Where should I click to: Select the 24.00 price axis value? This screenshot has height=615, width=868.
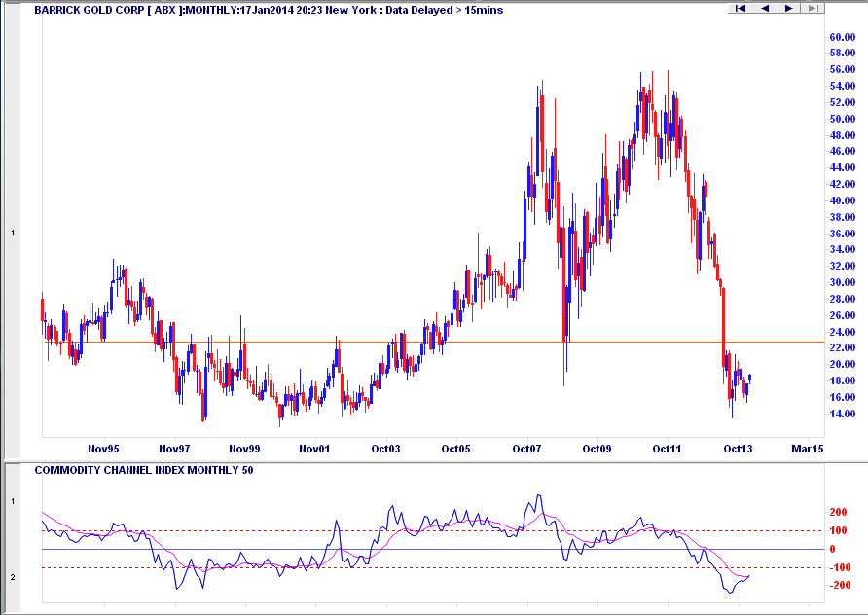(x=843, y=332)
